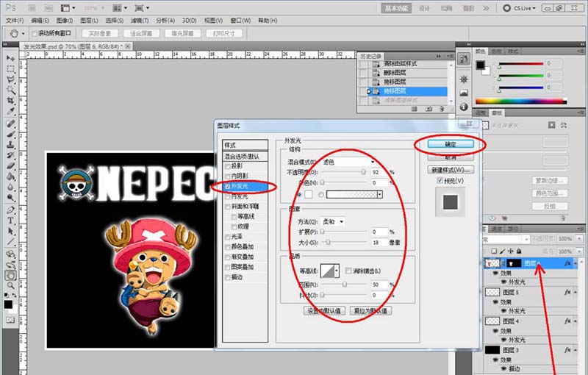
Task: Open the 图层(L) menu
Action: [89, 21]
